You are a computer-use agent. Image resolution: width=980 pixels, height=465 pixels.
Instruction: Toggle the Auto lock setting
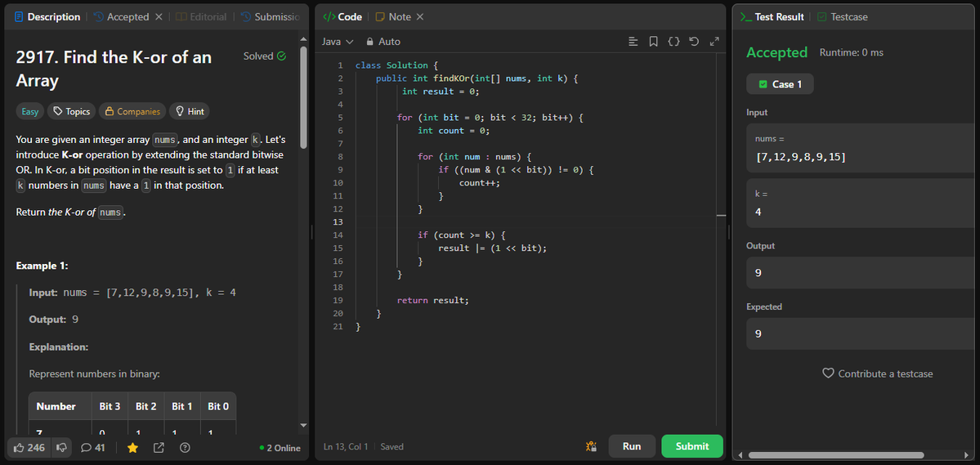(x=383, y=41)
